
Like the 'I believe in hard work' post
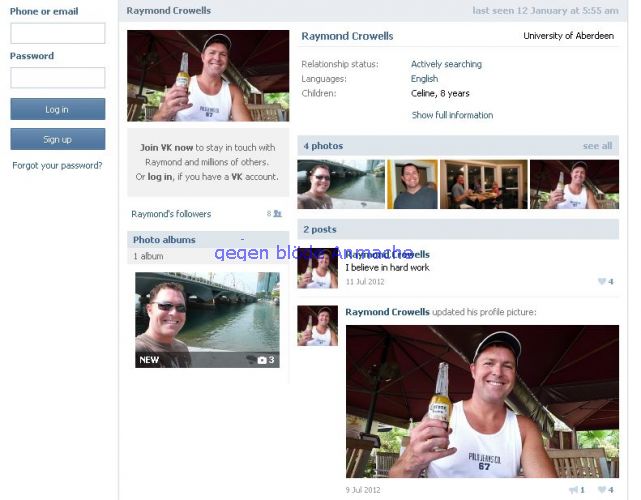[x=602, y=282]
